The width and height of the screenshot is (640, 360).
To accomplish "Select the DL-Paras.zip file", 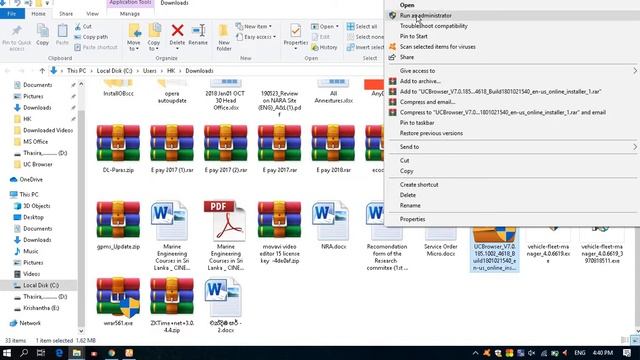I will (118, 149).
